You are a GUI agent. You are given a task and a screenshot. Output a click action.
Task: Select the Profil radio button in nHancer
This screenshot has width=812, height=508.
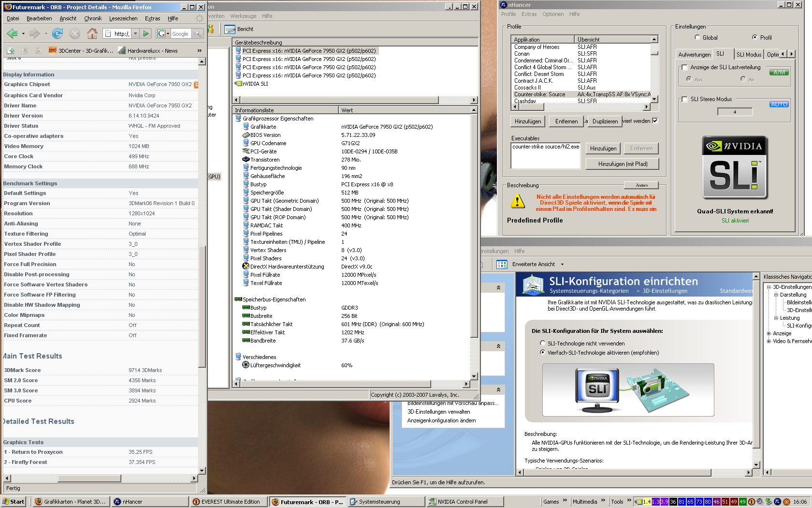754,37
